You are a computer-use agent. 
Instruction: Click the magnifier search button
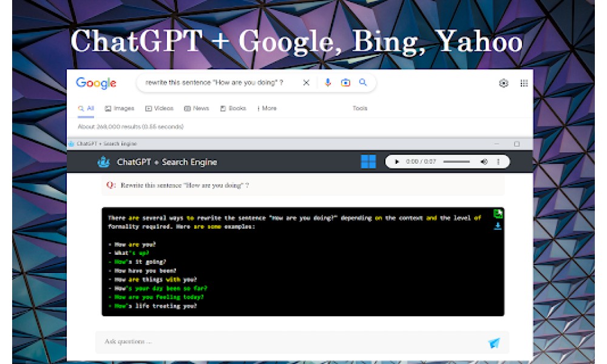pos(363,83)
